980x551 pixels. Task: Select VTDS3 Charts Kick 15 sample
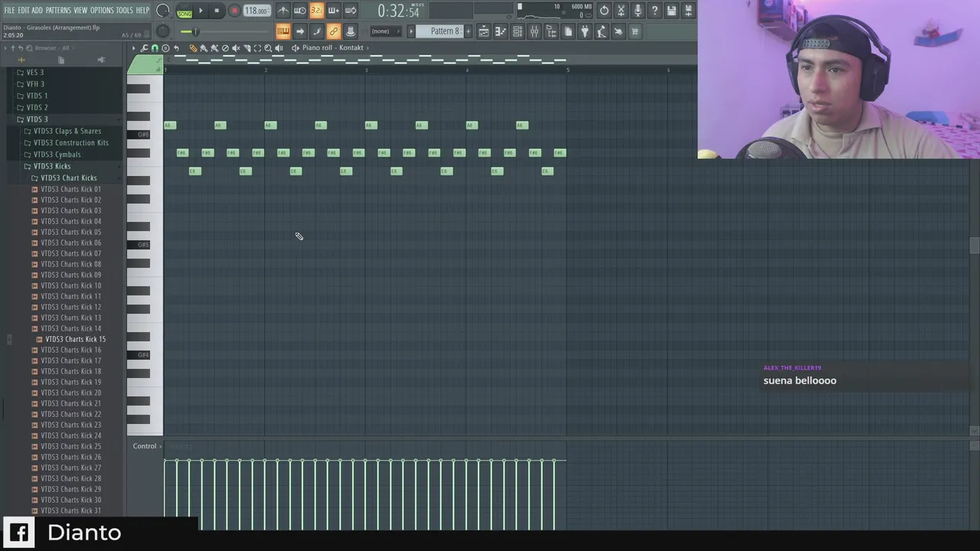(75, 339)
